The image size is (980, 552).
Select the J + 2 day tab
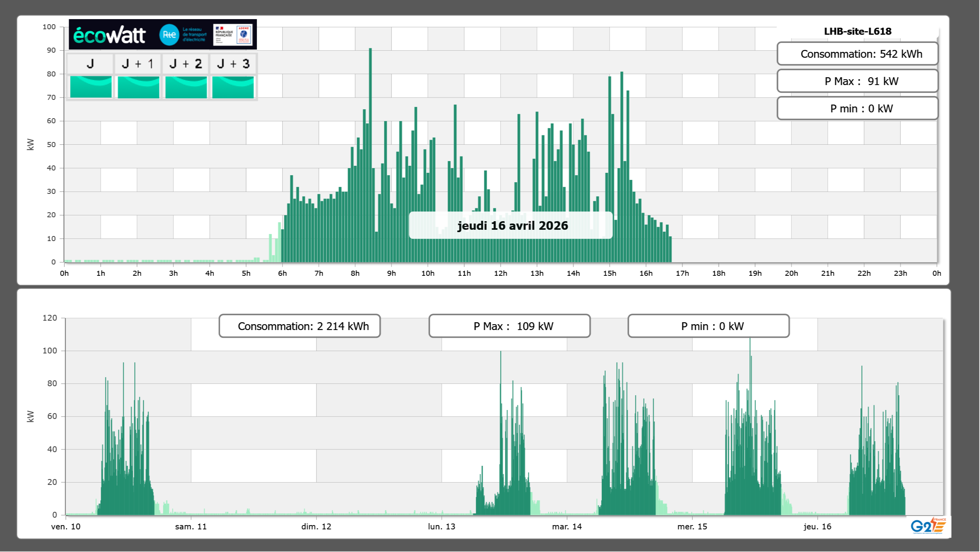click(186, 64)
